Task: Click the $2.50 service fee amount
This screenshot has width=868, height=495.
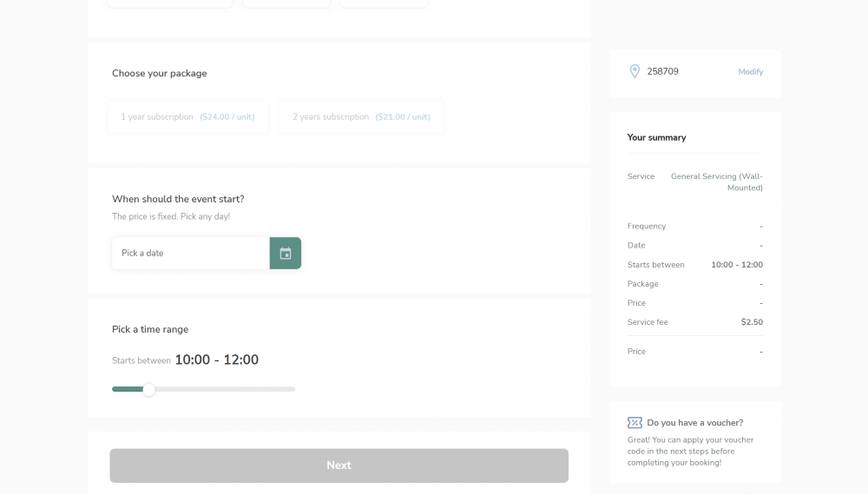Action: tap(751, 322)
